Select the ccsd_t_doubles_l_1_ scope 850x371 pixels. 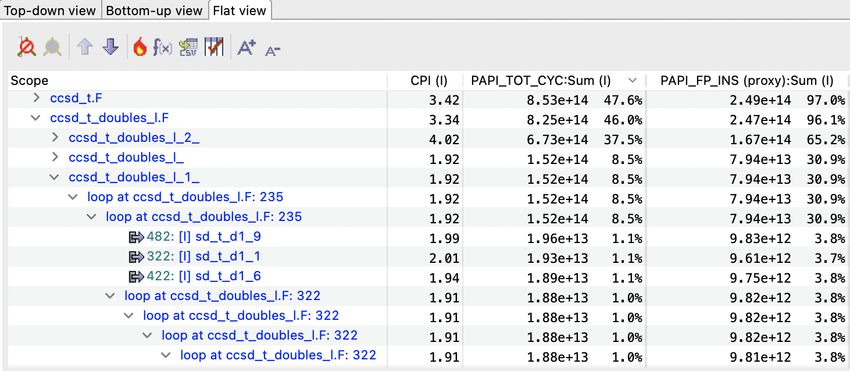[134, 177]
